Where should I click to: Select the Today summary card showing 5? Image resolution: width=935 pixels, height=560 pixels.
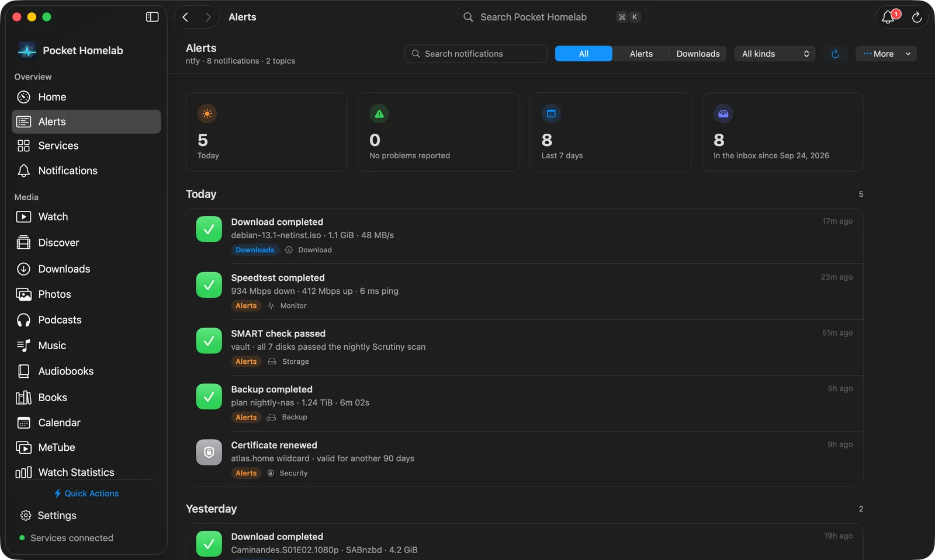pos(266,132)
